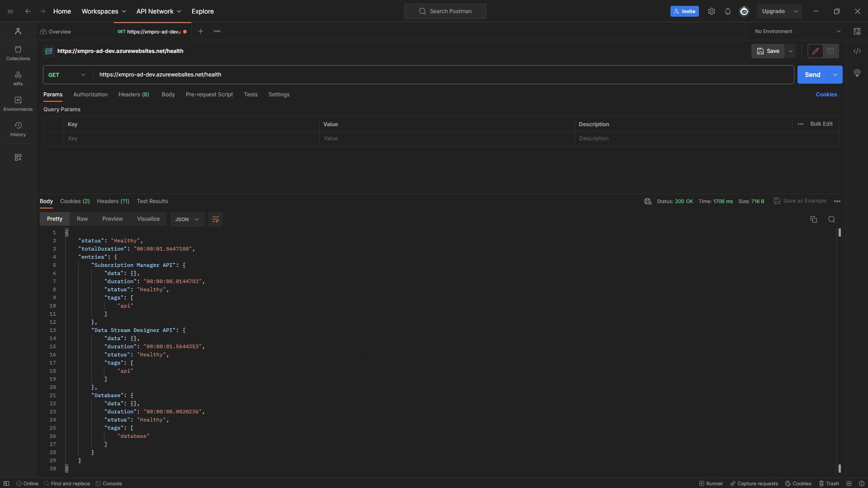
Task: Search within the response body
Action: coord(831,219)
